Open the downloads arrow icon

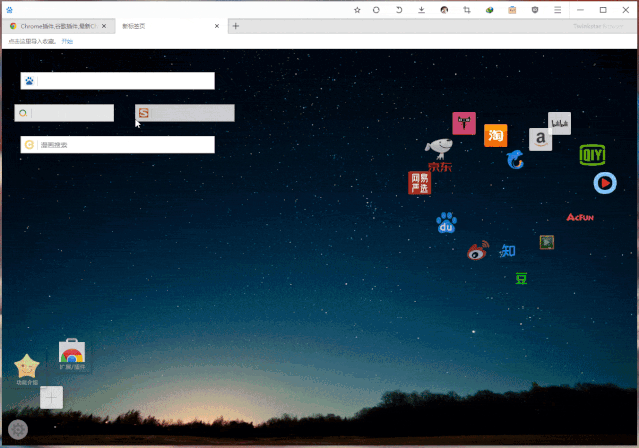coord(421,10)
